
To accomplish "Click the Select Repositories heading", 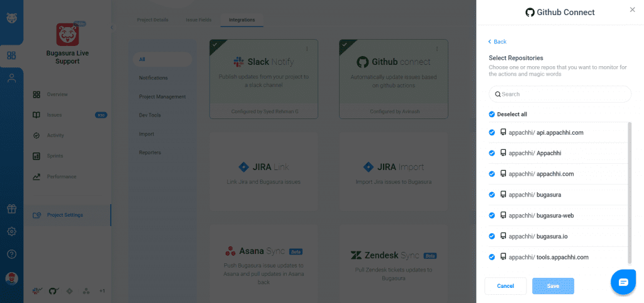I will pos(516,58).
